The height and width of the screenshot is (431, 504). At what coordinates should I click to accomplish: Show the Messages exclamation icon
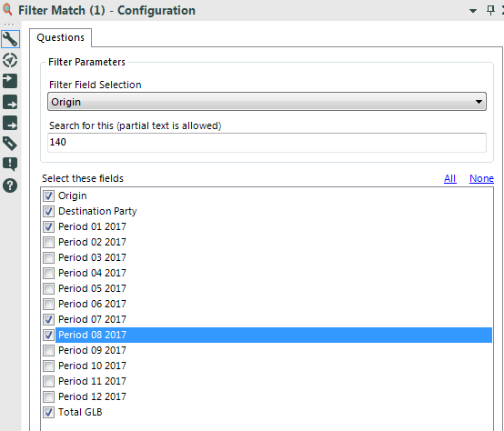(10, 165)
